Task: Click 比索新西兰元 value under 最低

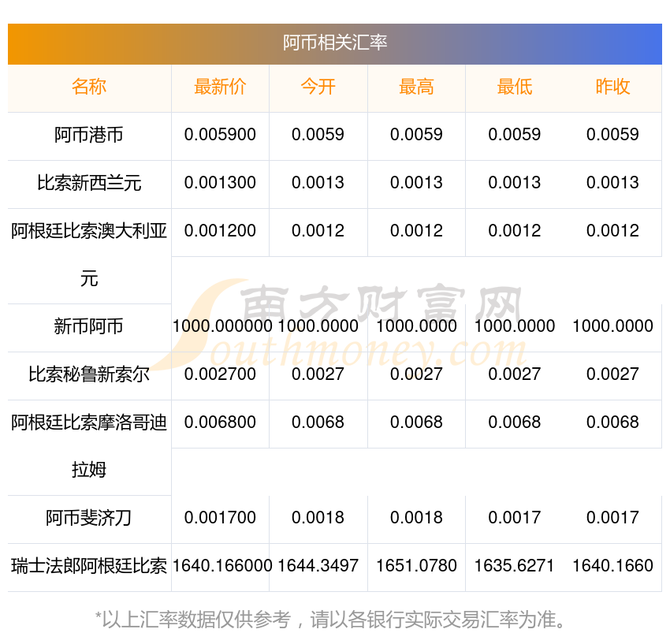Action: pyautogui.click(x=515, y=183)
